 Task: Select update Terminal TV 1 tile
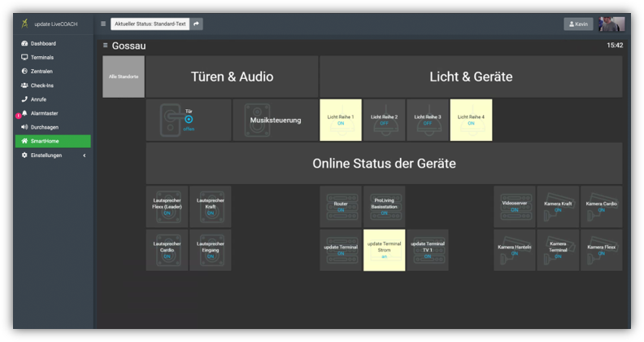click(428, 250)
